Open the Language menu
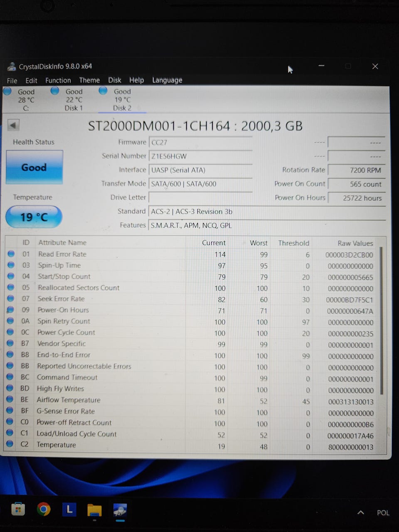Viewport: 399px width, 532px height. (167, 80)
